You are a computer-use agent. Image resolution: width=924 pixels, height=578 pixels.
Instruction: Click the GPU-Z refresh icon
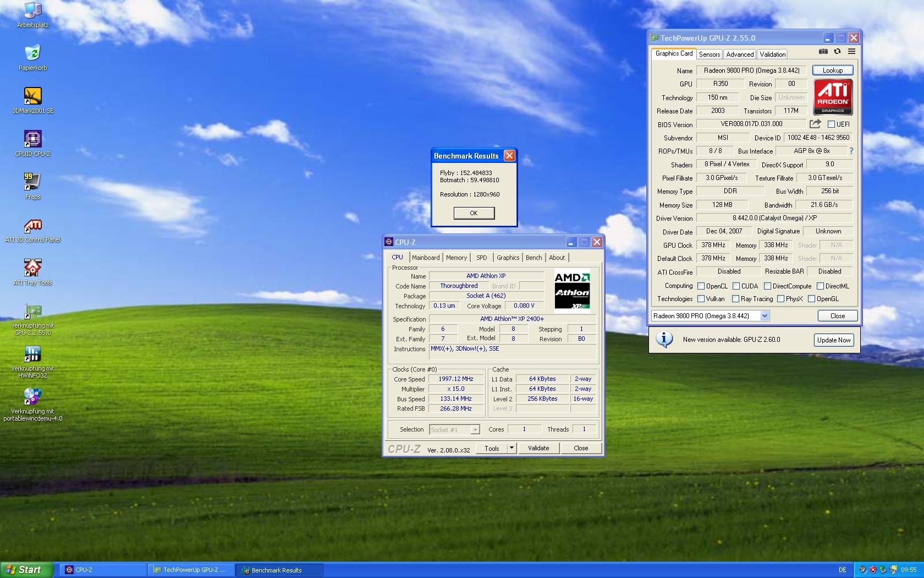coord(837,51)
